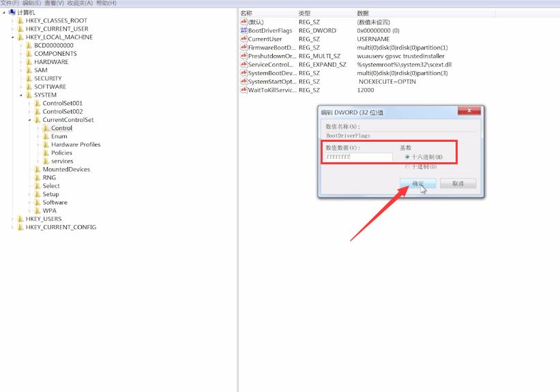Viewport: 560px width, 392px height.
Task: Click the ControlSet002 folder icon
Action: coord(38,111)
